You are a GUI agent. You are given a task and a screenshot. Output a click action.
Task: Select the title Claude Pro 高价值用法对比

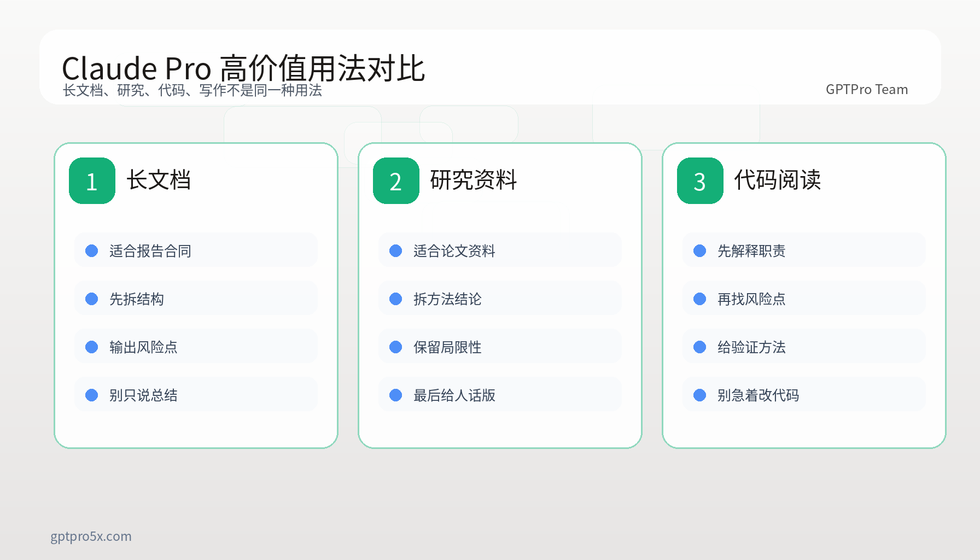point(243,68)
